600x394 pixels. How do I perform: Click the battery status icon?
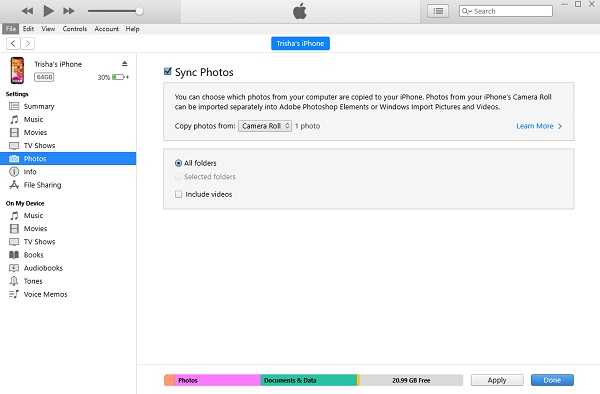[119, 77]
